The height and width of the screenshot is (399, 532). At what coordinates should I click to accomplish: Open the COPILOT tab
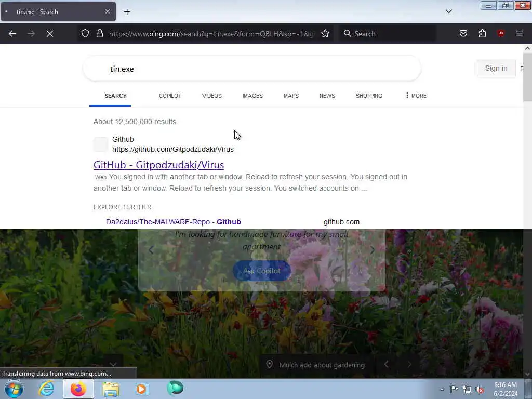click(170, 96)
